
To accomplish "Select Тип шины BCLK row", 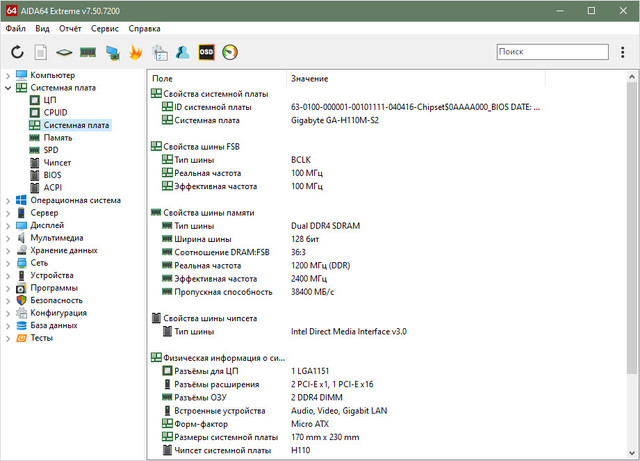I will [x=237, y=160].
